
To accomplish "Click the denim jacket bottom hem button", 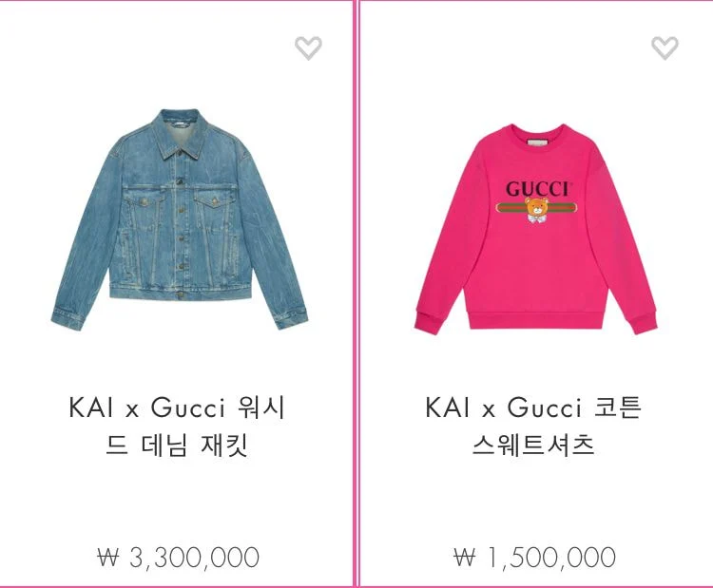I will pyautogui.click(x=182, y=294).
